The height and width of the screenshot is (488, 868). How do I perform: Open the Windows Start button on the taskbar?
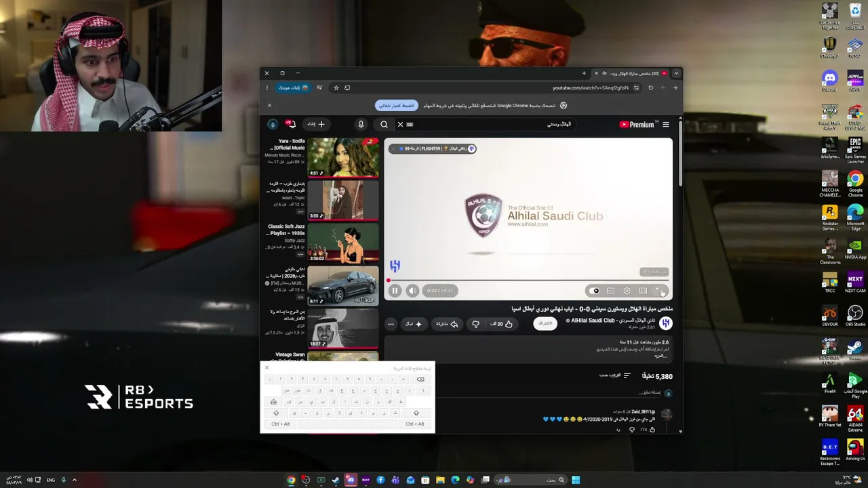coord(576,480)
